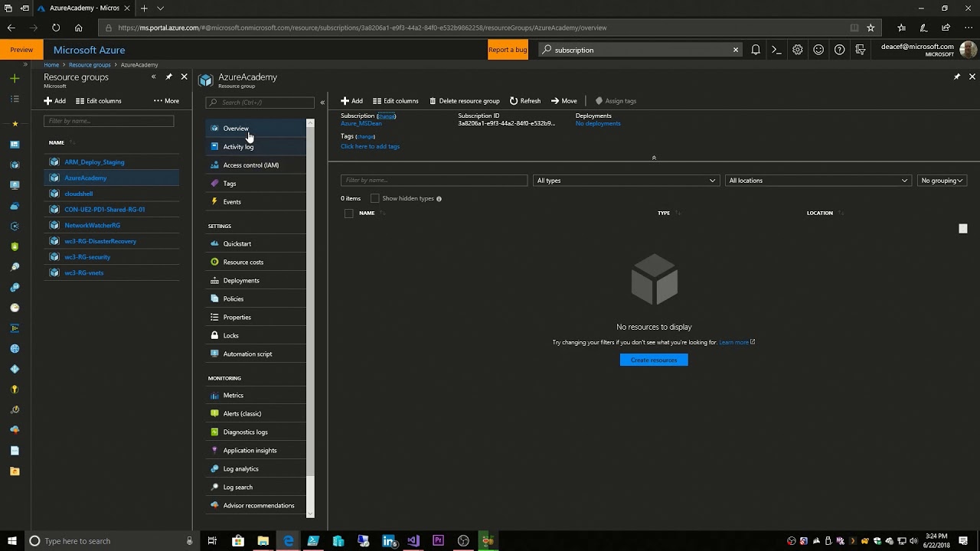Click Move in the resource group toolbar
980x551 pixels.
pos(564,101)
